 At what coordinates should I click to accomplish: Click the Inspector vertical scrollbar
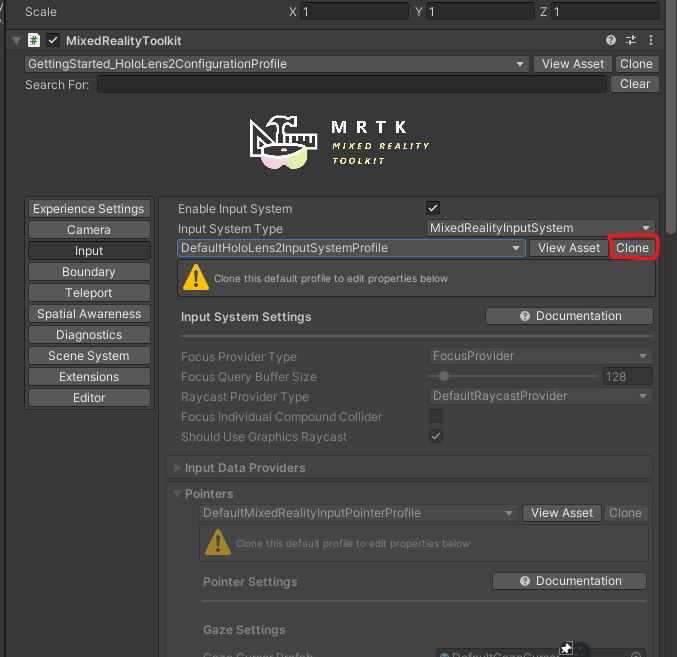(671, 117)
